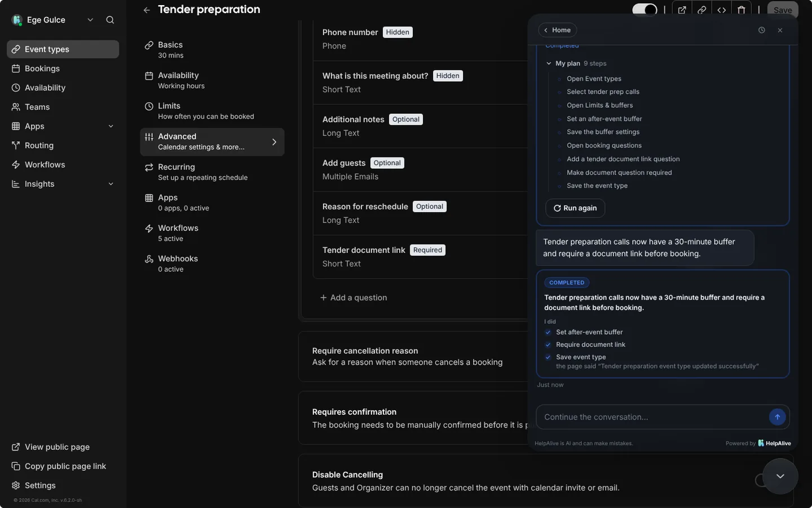
Task: Click the Run again button
Action: 575,208
